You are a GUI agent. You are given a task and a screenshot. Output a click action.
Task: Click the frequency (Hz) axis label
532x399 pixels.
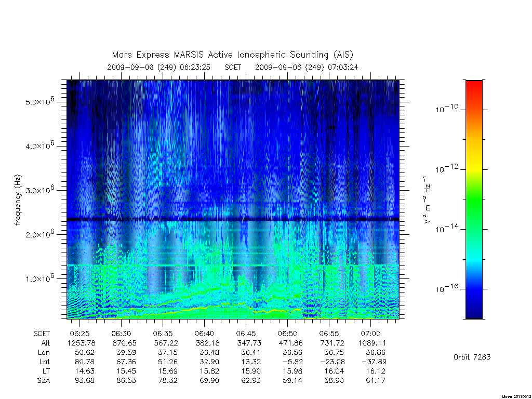click(18, 200)
